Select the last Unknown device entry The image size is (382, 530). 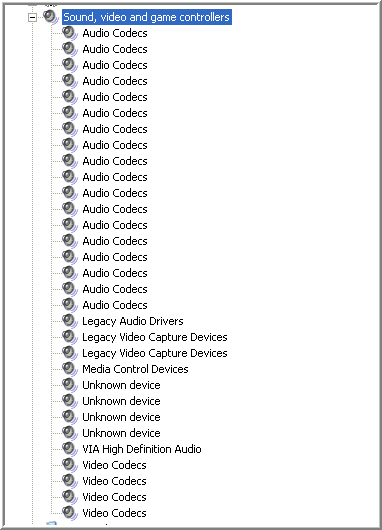121,433
